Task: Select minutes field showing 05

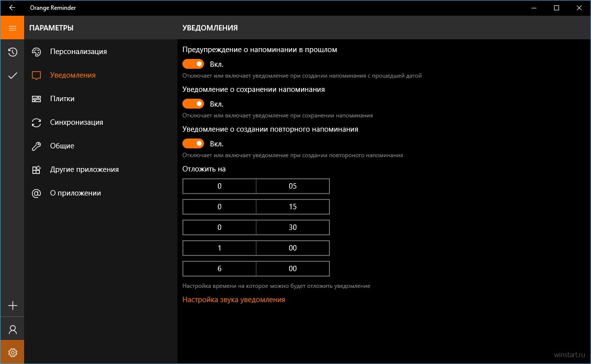Action: click(293, 186)
